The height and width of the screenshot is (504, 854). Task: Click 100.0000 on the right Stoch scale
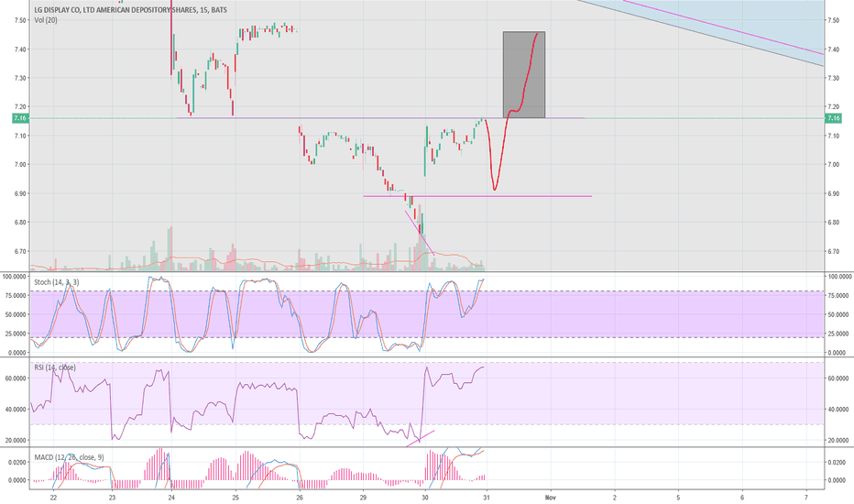click(839, 277)
